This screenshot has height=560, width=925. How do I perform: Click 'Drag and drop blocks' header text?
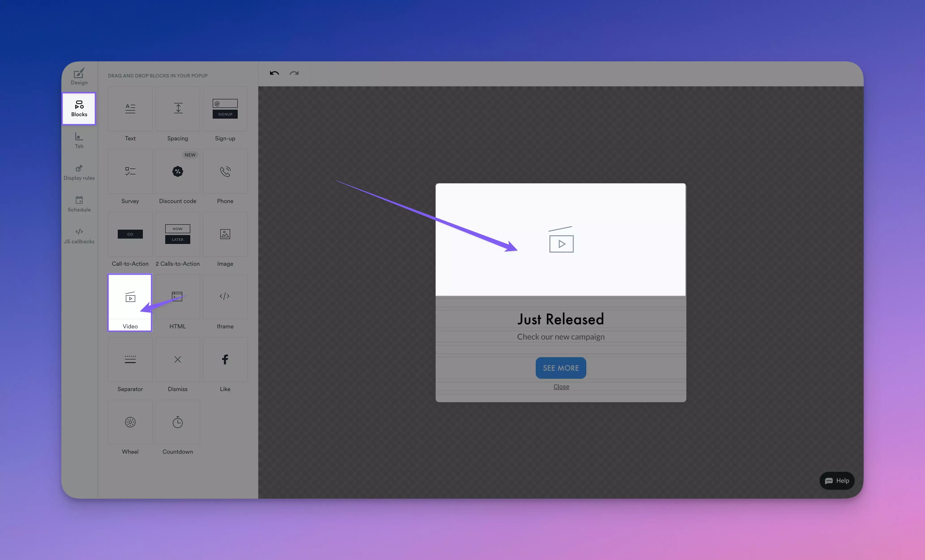(x=158, y=76)
